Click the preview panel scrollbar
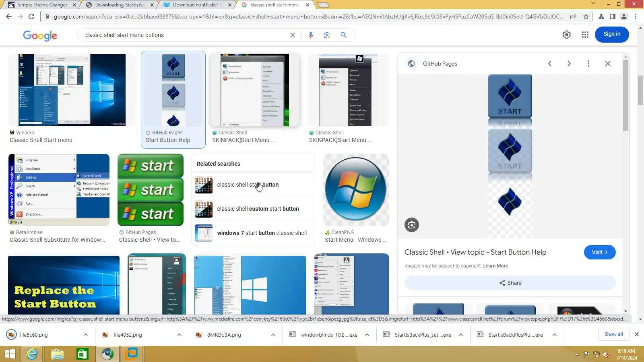This screenshot has width=644, height=362. (625, 96)
